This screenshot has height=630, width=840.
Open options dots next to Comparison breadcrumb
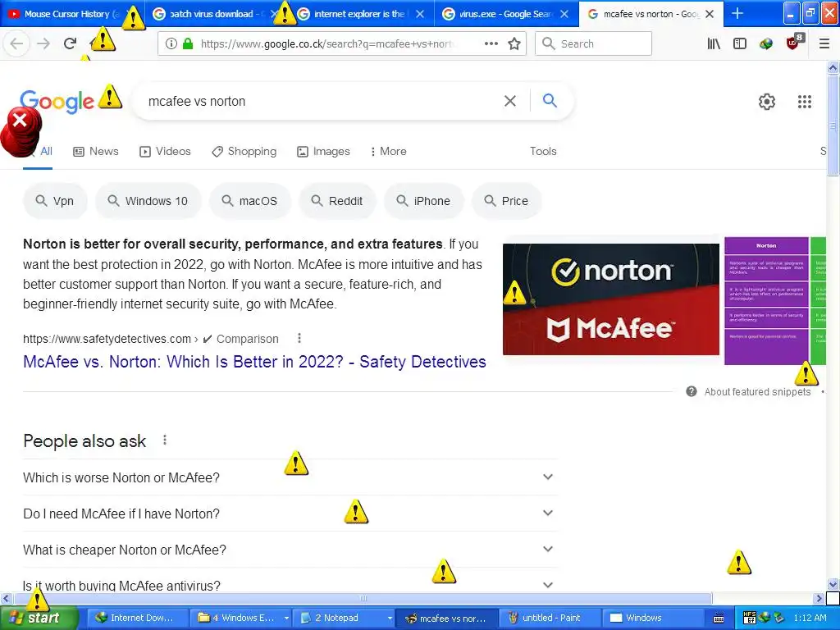tap(299, 338)
